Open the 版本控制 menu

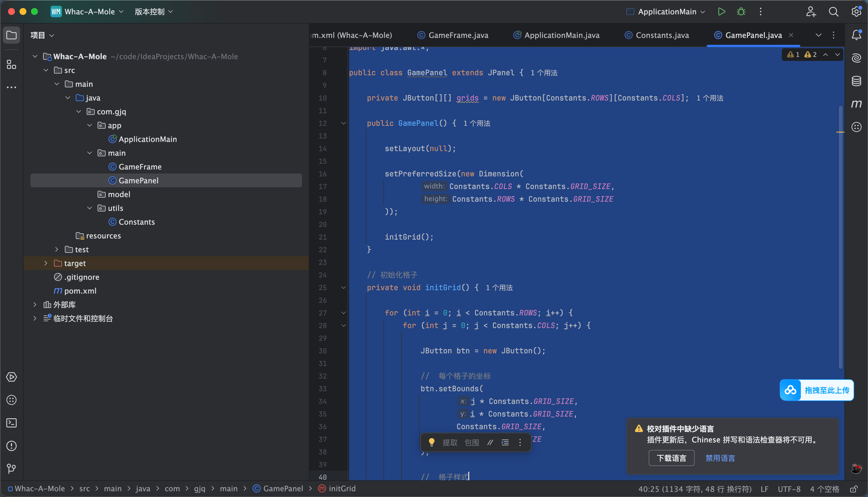[154, 11]
